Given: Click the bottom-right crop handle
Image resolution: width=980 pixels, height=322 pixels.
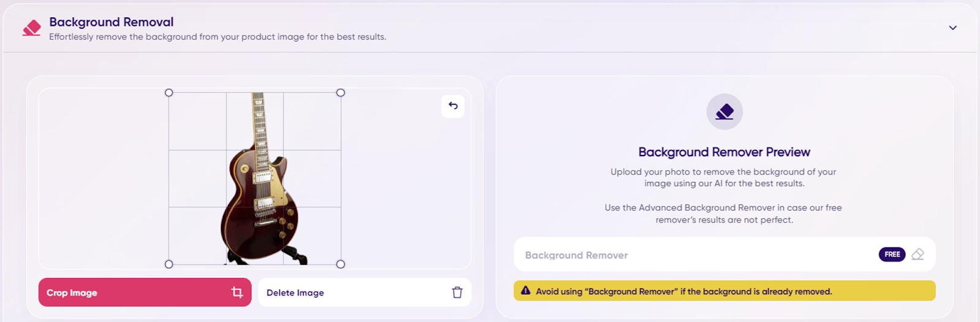Looking at the screenshot, I should [x=341, y=264].
